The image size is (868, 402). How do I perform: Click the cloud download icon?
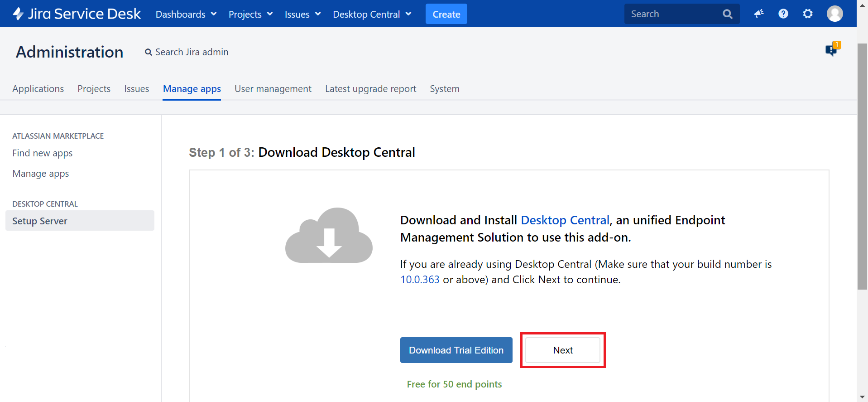point(329,235)
